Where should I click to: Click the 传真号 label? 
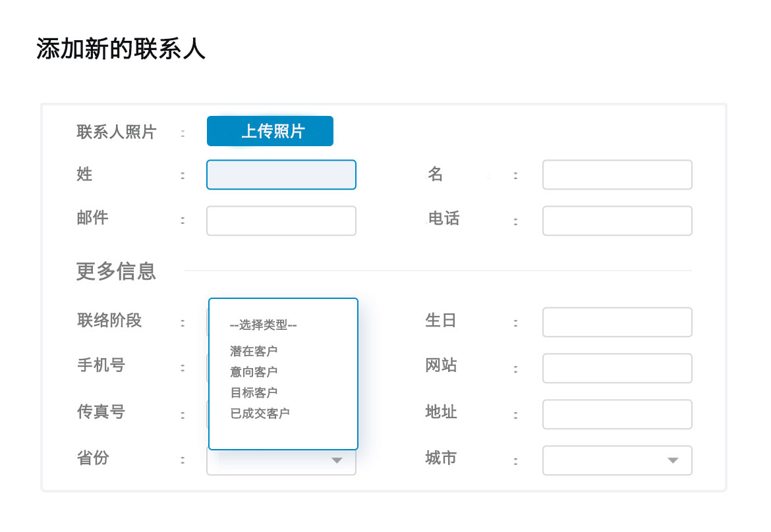(x=101, y=411)
